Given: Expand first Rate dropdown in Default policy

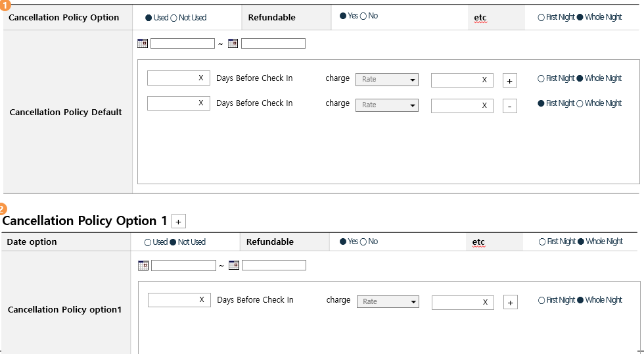Looking at the screenshot, I should pos(387,80).
